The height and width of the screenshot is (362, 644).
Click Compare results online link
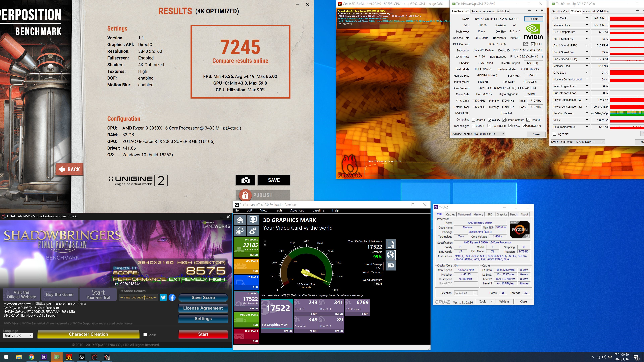(240, 61)
